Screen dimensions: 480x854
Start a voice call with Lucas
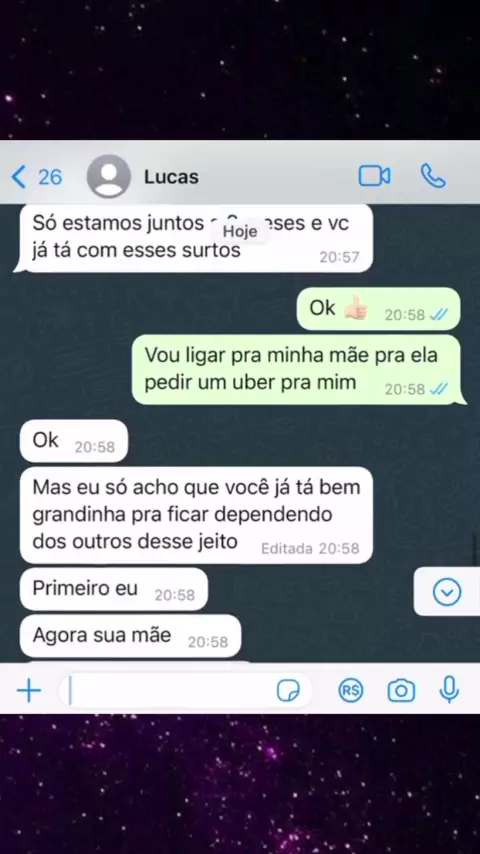434,176
